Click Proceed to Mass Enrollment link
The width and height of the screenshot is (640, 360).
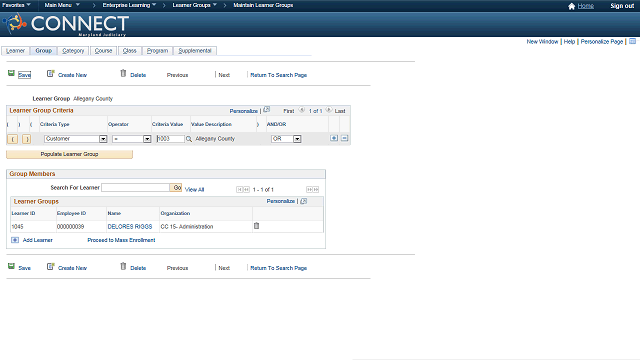tap(121, 240)
